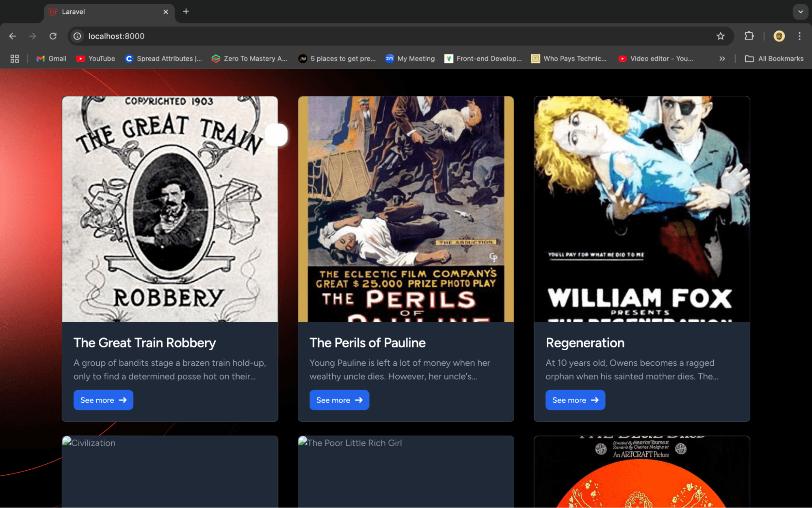This screenshot has width=812, height=508.
Task: Open the Gmail bookmark
Action: (51, 59)
